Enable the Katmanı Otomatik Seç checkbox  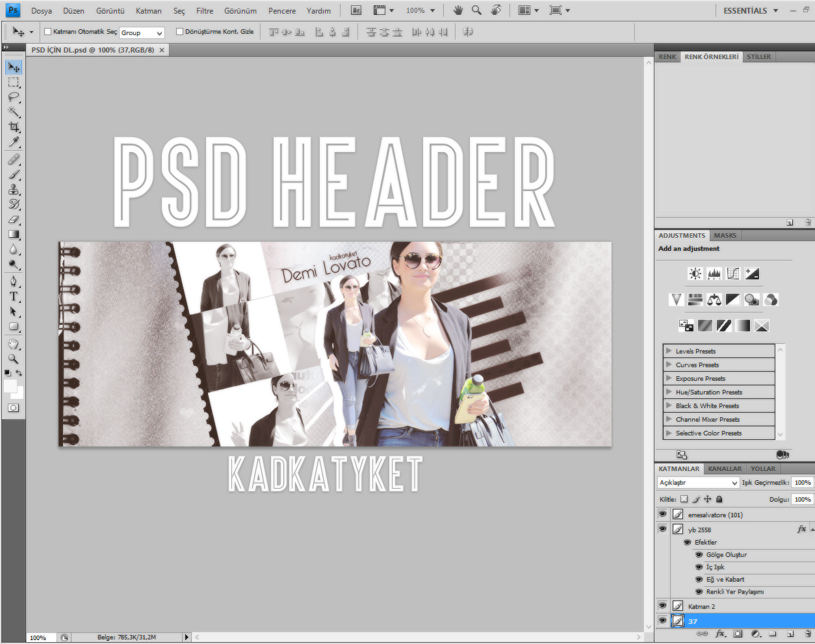(47, 31)
